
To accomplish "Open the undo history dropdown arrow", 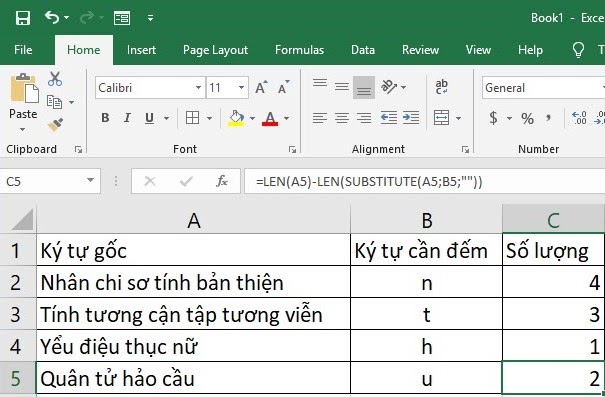I will tap(66, 18).
